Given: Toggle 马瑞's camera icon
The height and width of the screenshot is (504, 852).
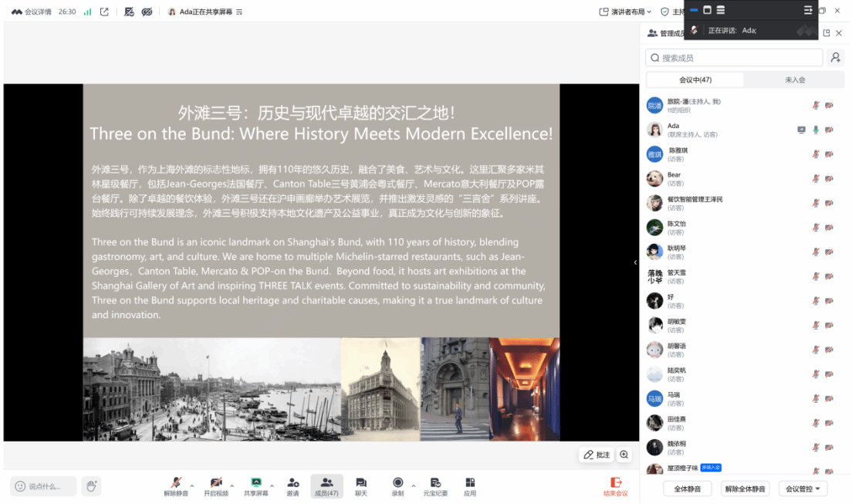Looking at the screenshot, I should [x=829, y=399].
